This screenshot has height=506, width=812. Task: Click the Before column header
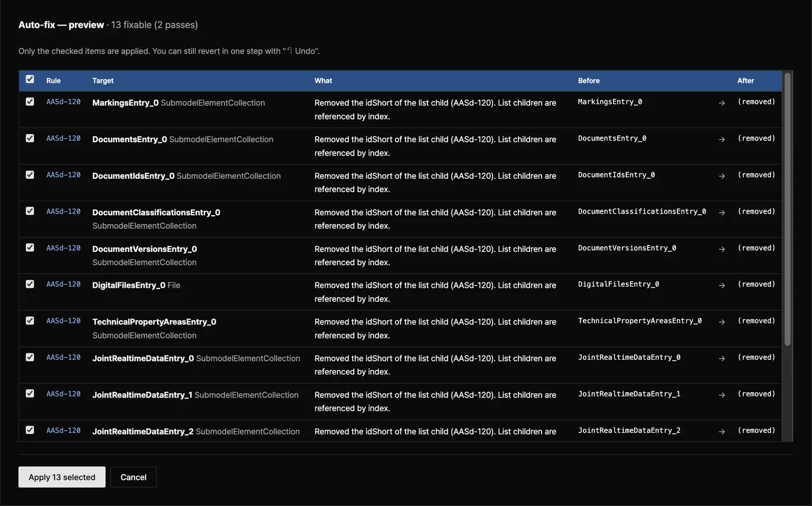tap(589, 81)
